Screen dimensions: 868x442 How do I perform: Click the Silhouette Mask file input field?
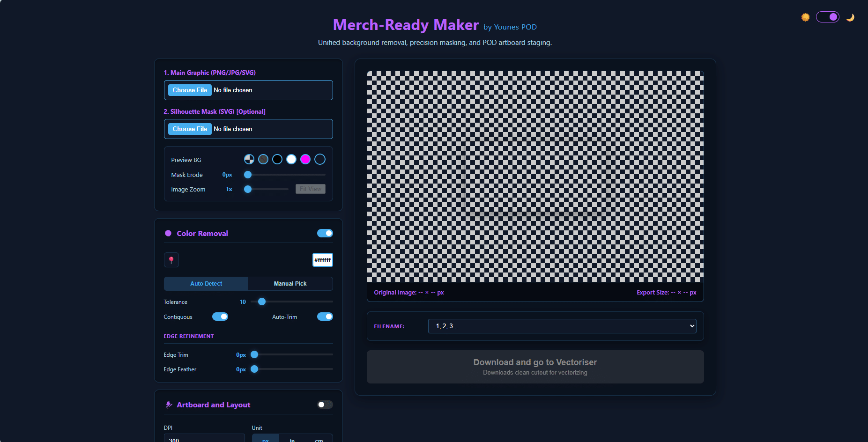[x=248, y=129]
